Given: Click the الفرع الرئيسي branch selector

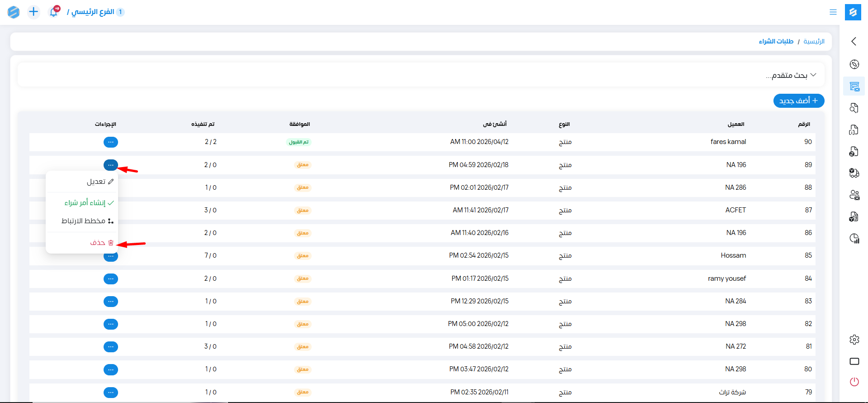Looking at the screenshot, I should tap(93, 12).
